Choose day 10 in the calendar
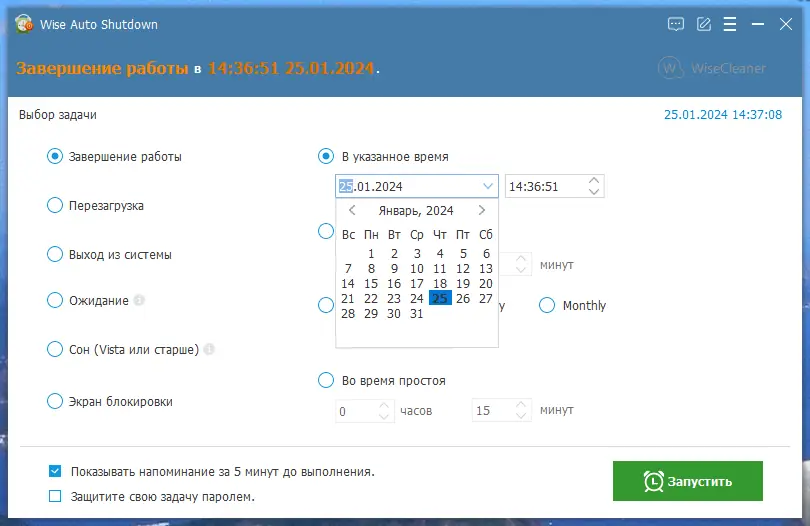810x526 pixels. pos(417,269)
